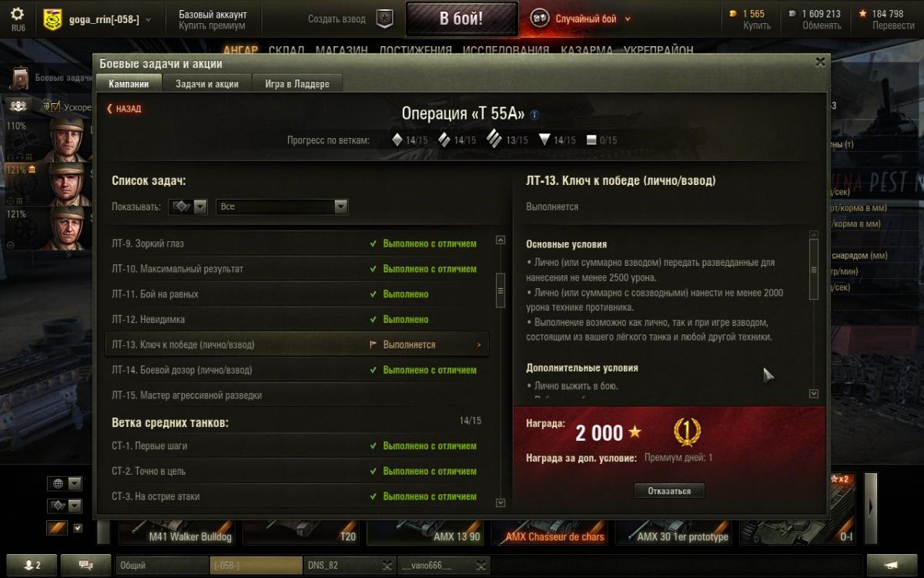Switch to the Игра в Ладдере tab

pyautogui.click(x=297, y=84)
